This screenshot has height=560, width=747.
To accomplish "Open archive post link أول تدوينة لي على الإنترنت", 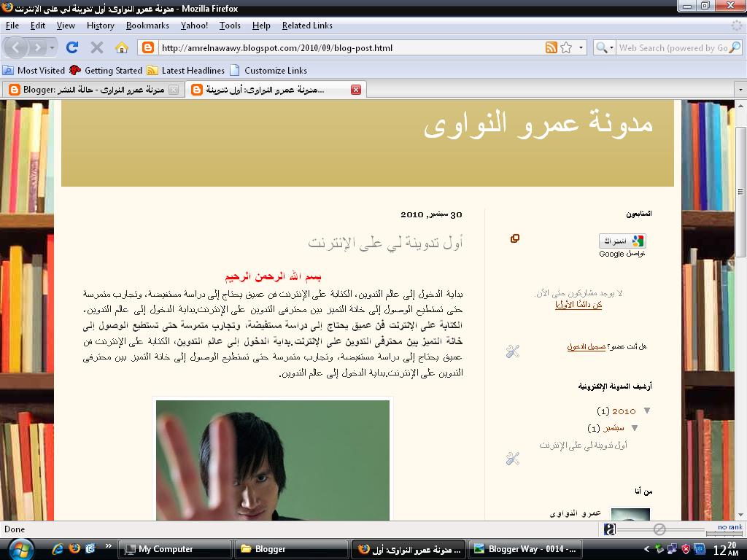I will [583, 446].
